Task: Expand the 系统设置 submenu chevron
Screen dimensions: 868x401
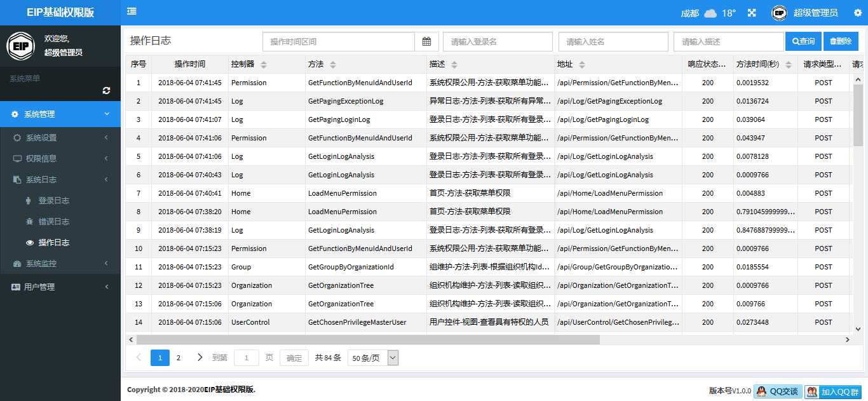Action: point(107,138)
